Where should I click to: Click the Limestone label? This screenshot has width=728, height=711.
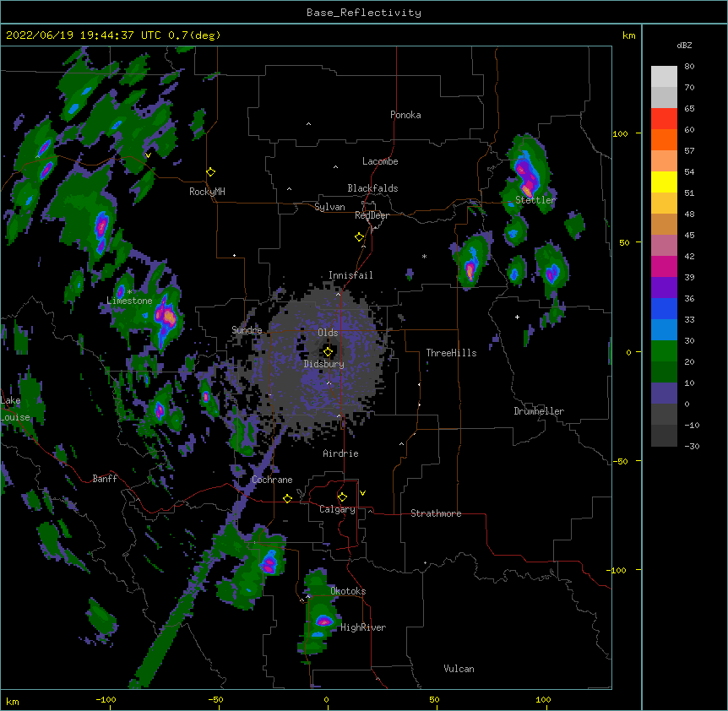pos(129,301)
